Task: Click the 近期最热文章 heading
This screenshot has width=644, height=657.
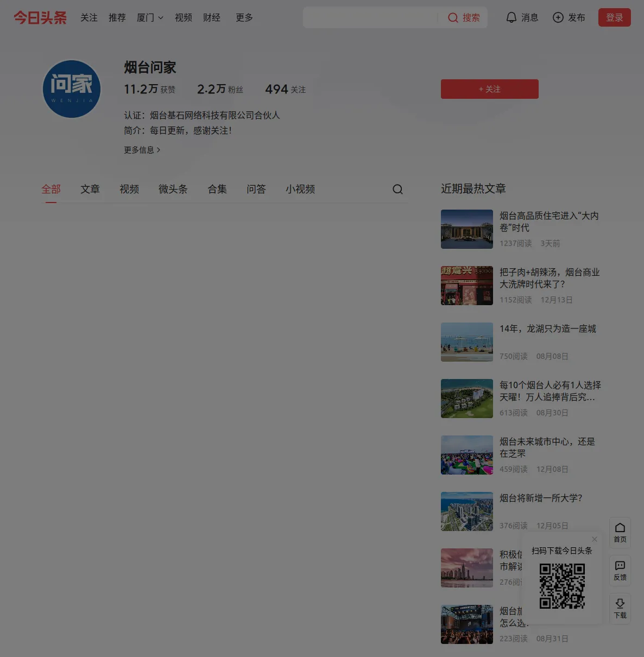Action: point(473,188)
